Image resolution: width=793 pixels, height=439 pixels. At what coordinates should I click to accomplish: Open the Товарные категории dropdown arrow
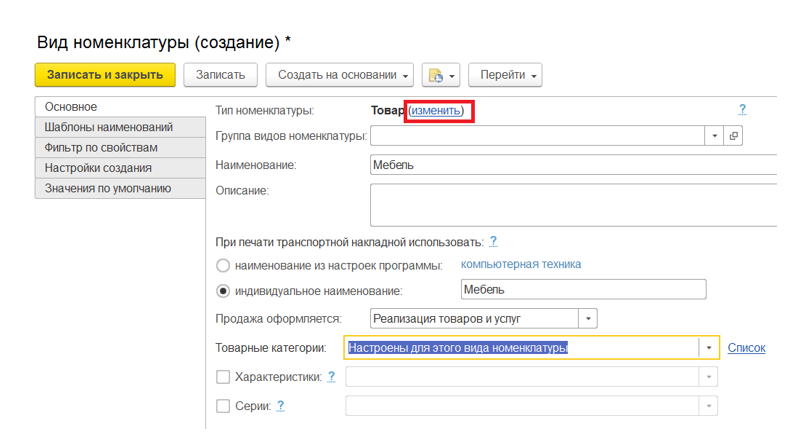(x=709, y=348)
